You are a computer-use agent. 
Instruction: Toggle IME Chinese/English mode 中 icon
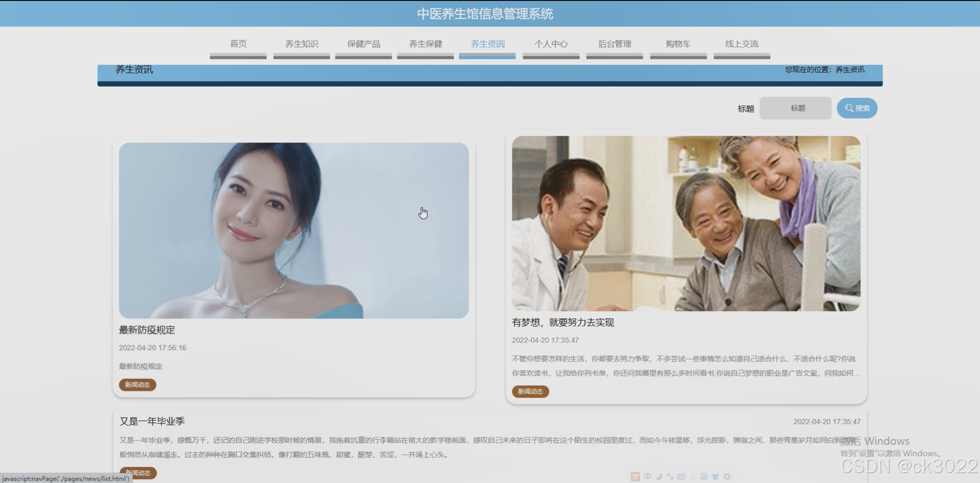[648, 476]
